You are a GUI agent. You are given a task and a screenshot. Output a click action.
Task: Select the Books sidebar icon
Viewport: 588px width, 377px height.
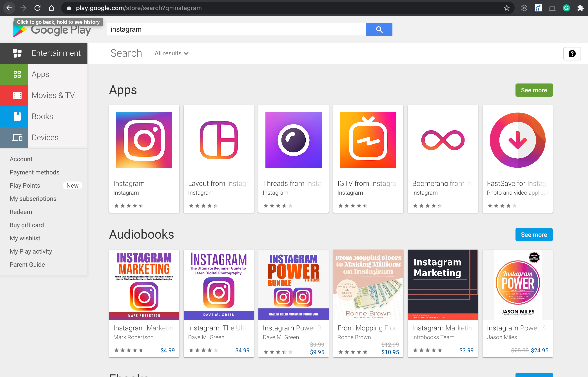(17, 116)
